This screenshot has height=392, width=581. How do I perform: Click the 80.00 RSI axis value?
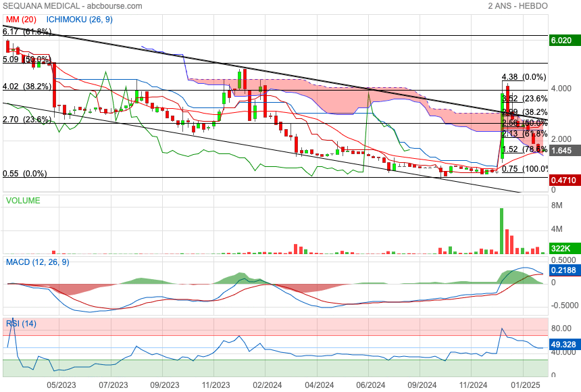[x=561, y=328]
